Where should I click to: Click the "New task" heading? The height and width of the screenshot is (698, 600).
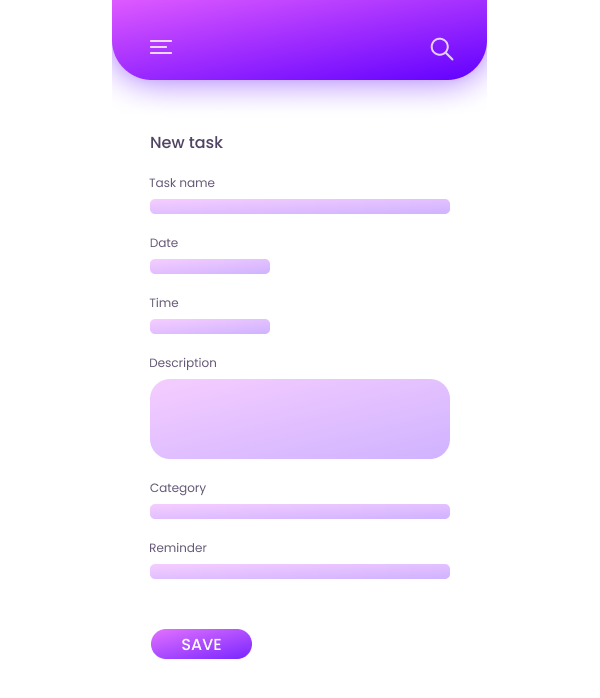186,143
